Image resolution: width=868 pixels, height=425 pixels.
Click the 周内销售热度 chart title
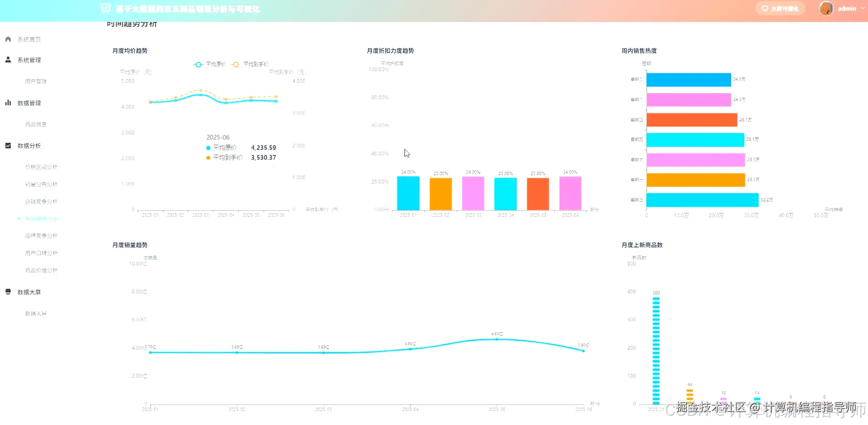pyautogui.click(x=639, y=51)
